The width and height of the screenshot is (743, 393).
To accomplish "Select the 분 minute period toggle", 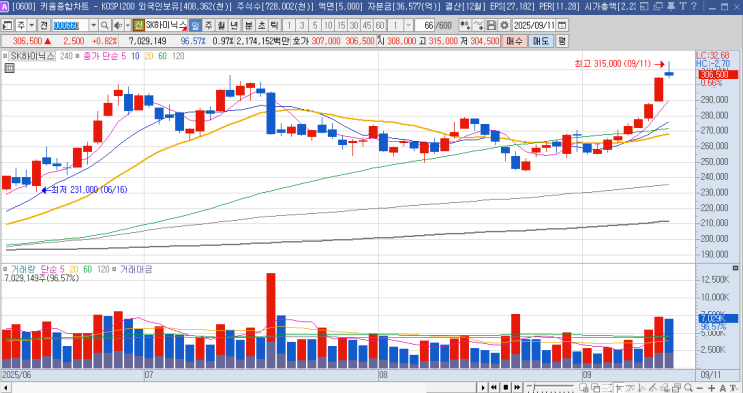I will click(x=248, y=25).
